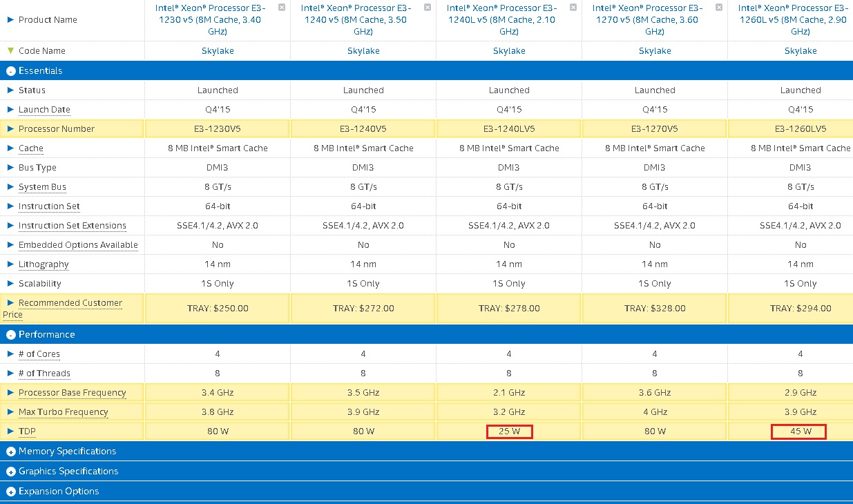The image size is (853, 504).
Task: Click the arrow icon beside Lithography
Action: [10, 264]
